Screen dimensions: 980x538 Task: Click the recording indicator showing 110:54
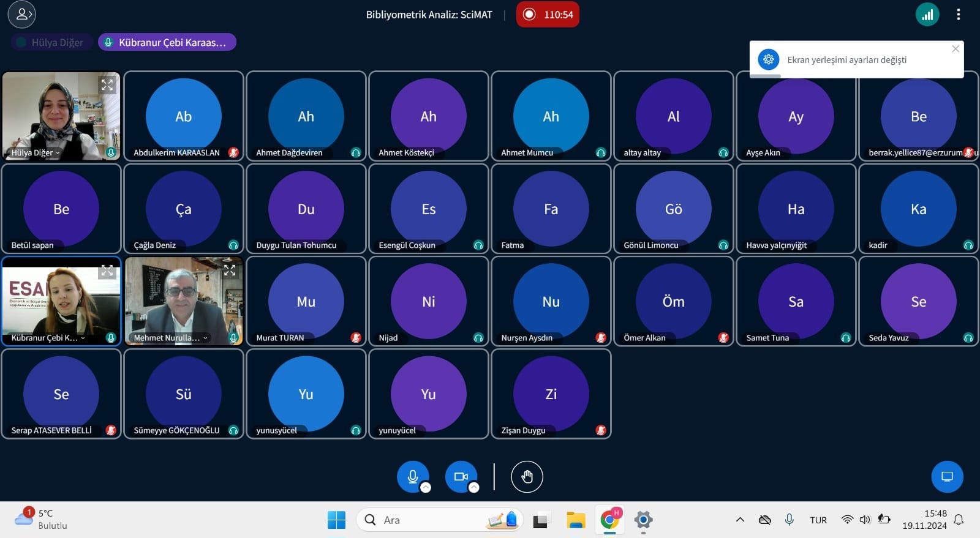pyautogui.click(x=548, y=15)
